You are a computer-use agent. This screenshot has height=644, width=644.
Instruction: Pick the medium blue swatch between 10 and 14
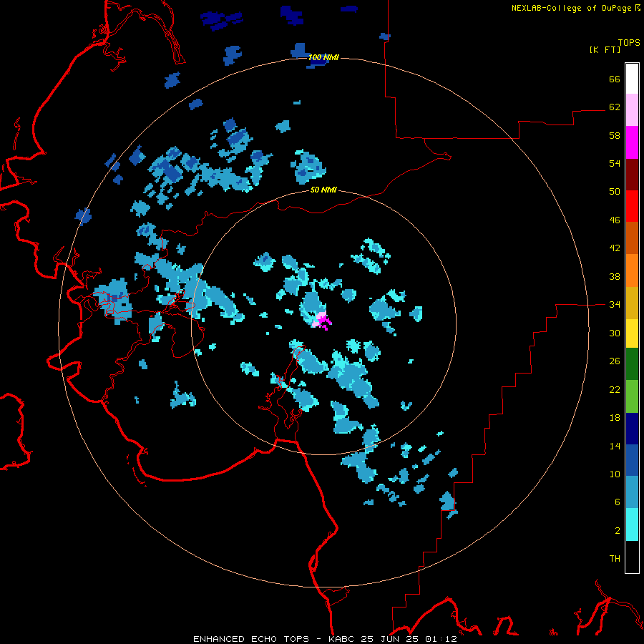point(632,460)
